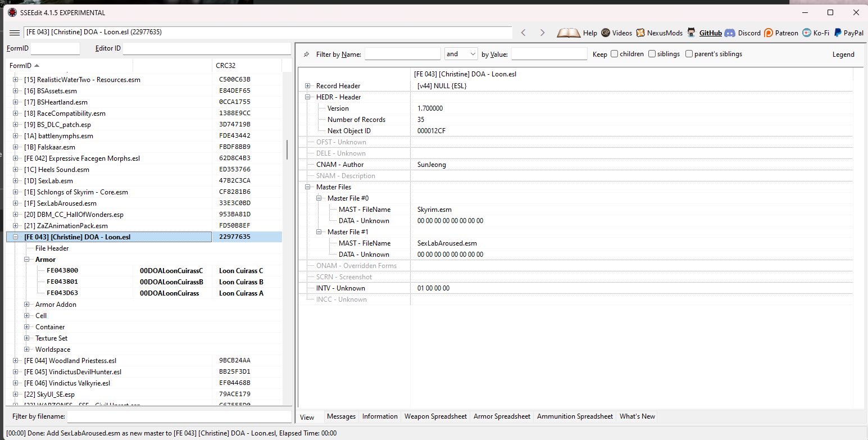Click the plugin path address bar
Viewport: 868px width, 440px height.
268,33
